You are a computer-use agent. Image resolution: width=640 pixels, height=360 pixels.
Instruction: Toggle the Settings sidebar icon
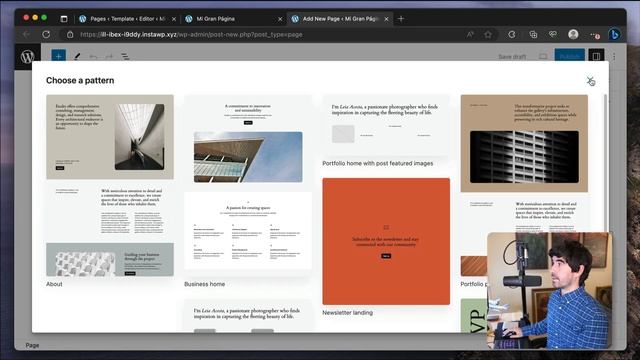pos(596,56)
